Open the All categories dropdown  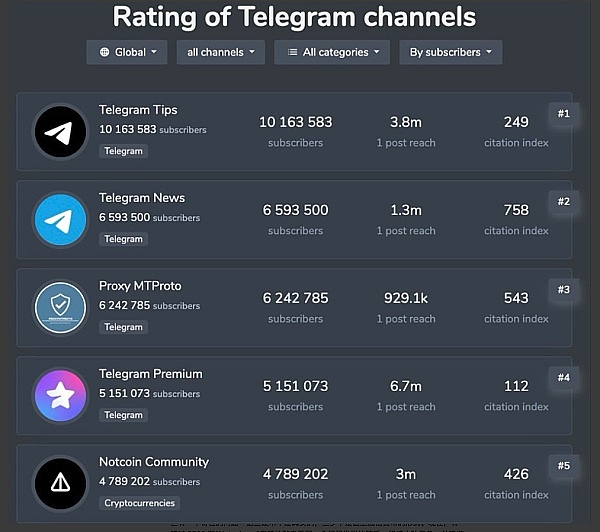(332, 52)
